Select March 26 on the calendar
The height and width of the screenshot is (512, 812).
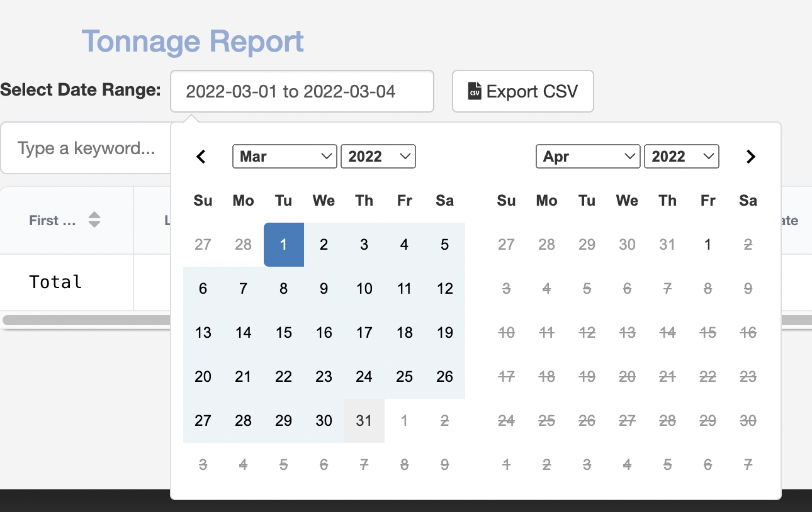click(x=445, y=377)
